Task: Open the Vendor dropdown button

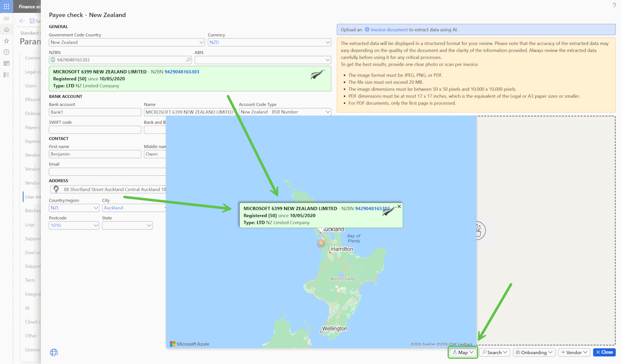Action: (x=574, y=353)
